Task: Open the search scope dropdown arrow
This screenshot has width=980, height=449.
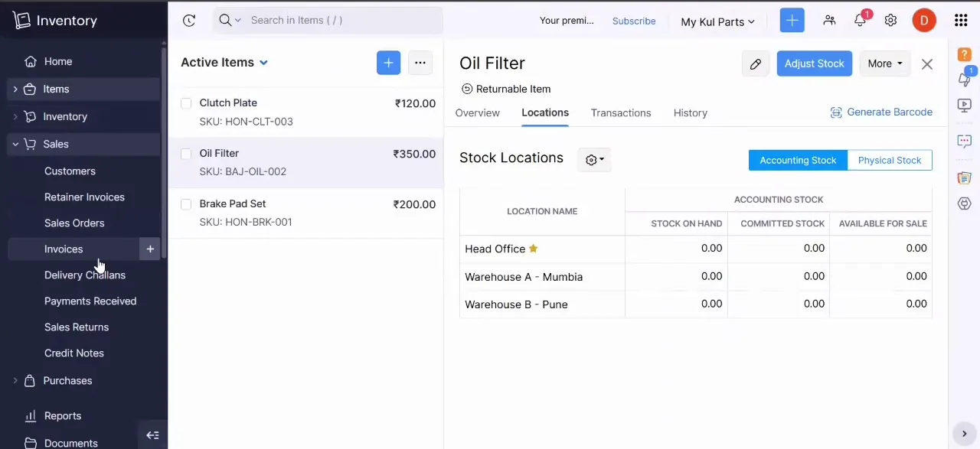Action: [237, 21]
